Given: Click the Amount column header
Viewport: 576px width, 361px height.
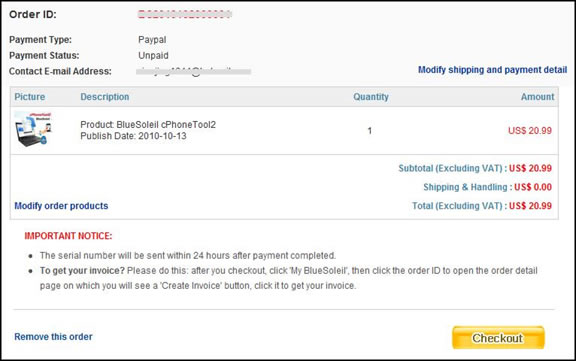Looking at the screenshot, I should tap(537, 97).
